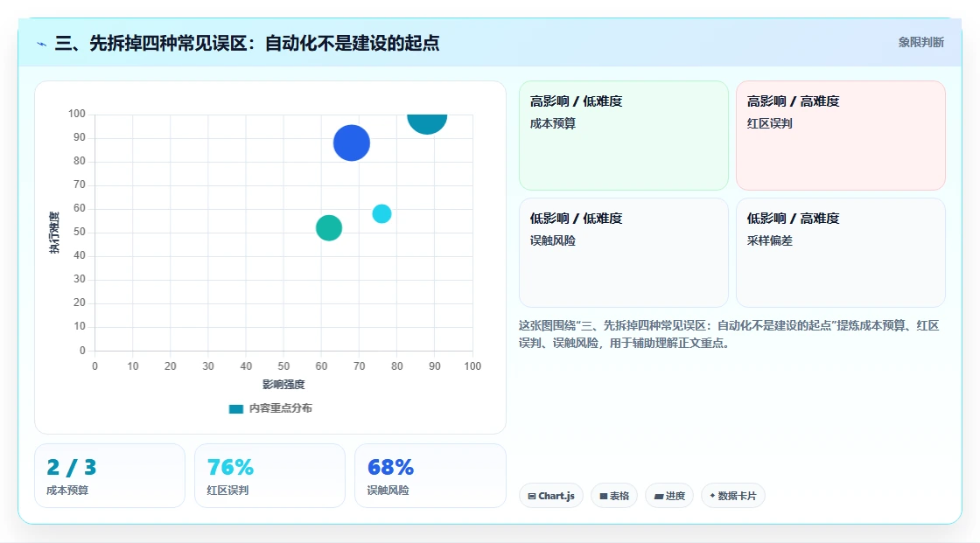Click the slide title 三、先拆掉四种常见误区
Screen dimensions: 980x543
pyautogui.click(x=248, y=43)
